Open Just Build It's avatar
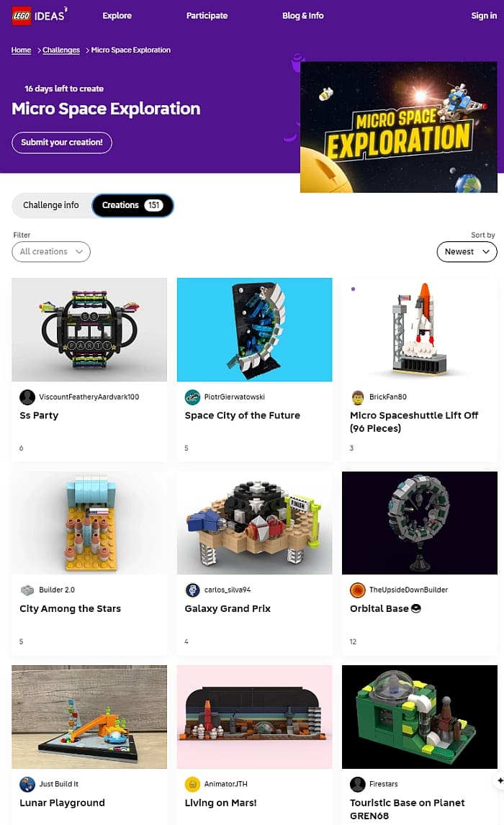504x825 pixels. [27, 784]
